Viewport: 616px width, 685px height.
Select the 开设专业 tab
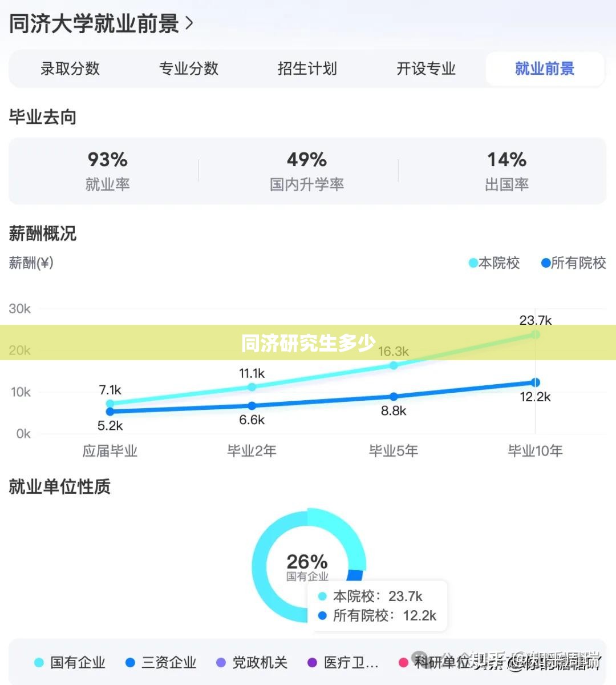[426, 69]
